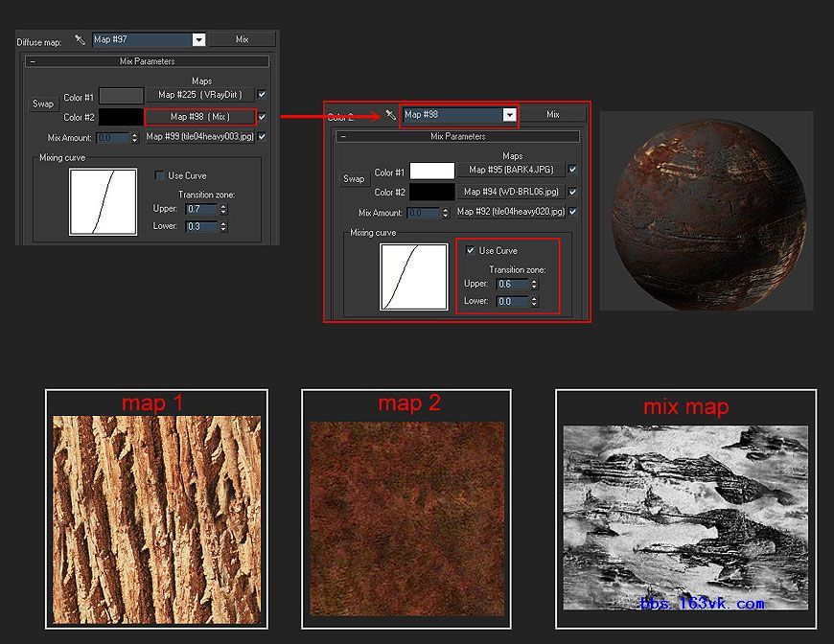Open the Map #97 name dropdown
The height and width of the screenshot is (644, 834).
click(198, 40)
